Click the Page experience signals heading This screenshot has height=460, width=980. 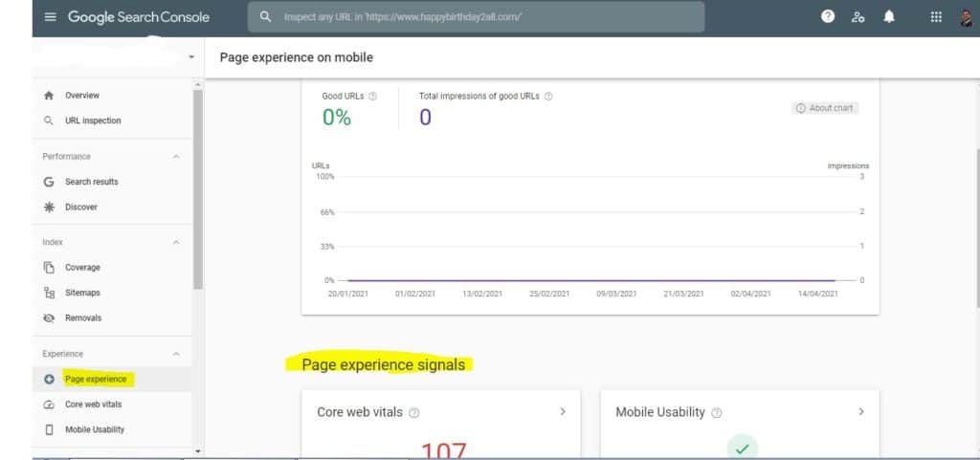(383, 364)
